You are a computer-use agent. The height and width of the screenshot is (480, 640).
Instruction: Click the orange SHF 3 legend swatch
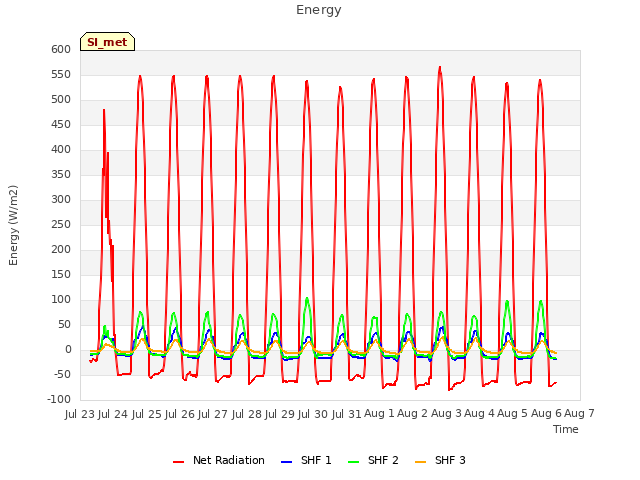pyautogui.click(x=420, y=462)
